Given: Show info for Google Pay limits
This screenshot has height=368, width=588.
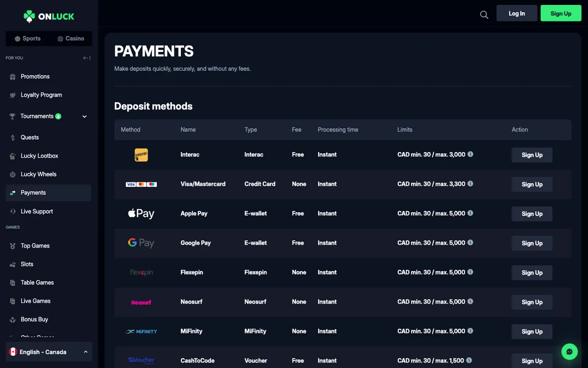Looking at the screenshot, I should pos(470,242).
